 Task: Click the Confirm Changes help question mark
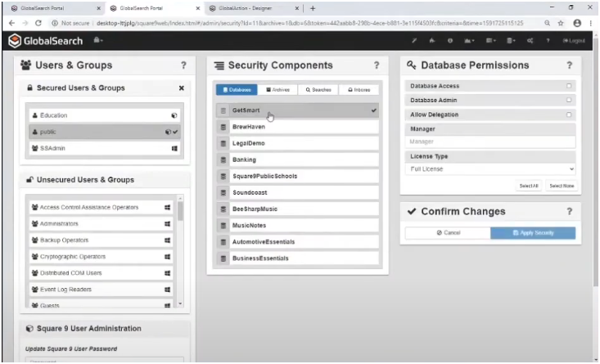569,212
